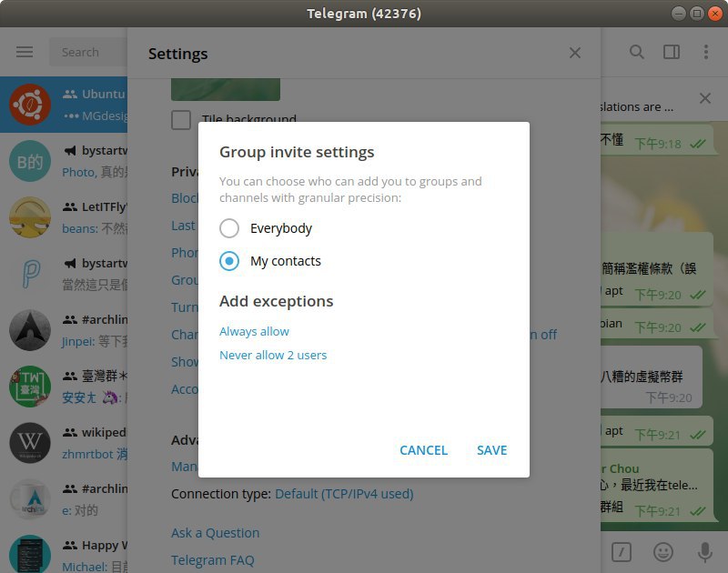728x573 pixels.
Task: Open the hamburger main menu
Action: tap(25, 52)
